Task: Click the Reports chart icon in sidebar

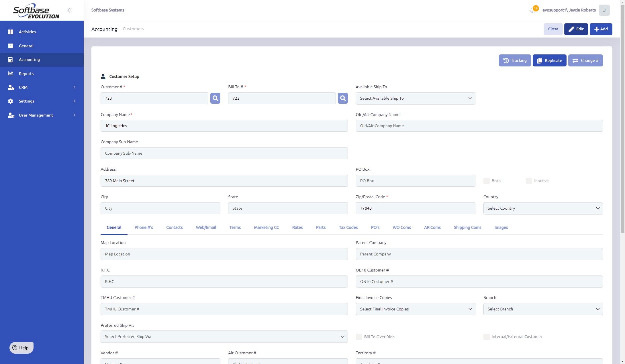Action: coord(11,74)
